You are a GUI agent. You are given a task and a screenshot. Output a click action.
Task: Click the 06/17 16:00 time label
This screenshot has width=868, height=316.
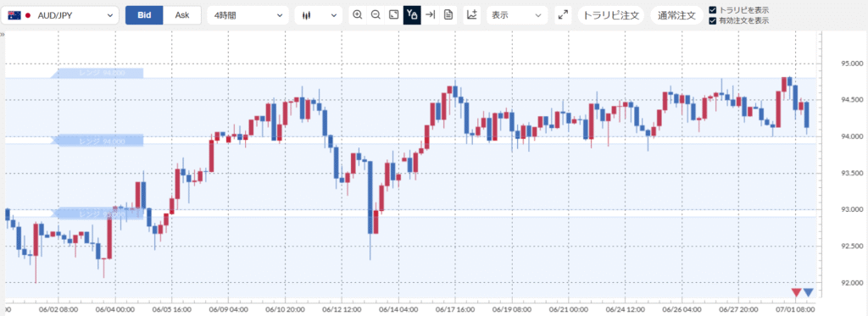click(x=455, y=310)
